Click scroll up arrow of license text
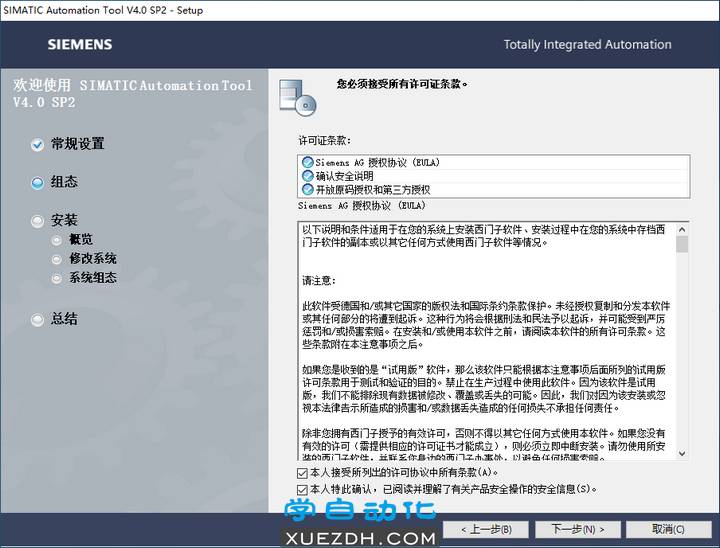The image size is (720, 548). point(682,229)
